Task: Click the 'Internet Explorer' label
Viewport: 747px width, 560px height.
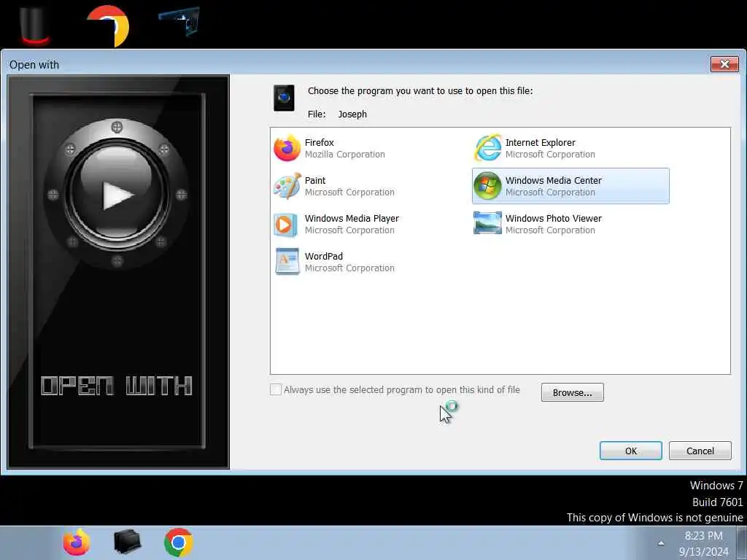Action: [541, 142]
